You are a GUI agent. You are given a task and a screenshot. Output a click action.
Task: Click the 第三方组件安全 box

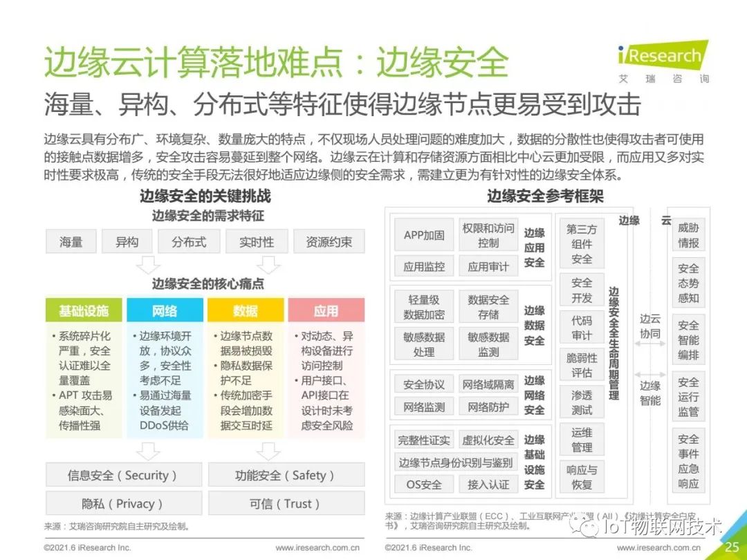point(582,244)
